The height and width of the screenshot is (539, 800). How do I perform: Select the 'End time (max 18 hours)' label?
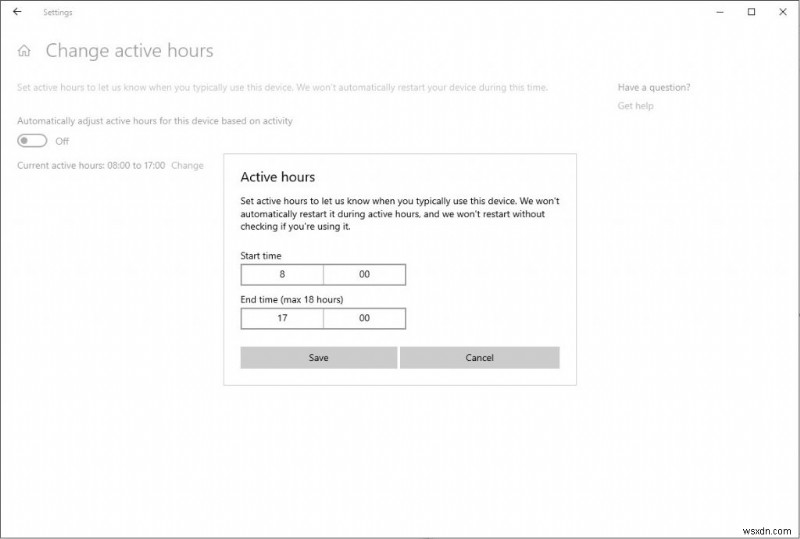(x=292, y=300)
